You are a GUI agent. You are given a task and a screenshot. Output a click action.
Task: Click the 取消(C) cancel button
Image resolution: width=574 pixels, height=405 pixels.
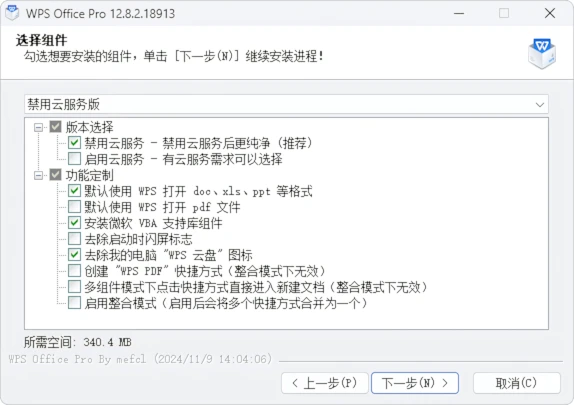(x=517, y=383)
